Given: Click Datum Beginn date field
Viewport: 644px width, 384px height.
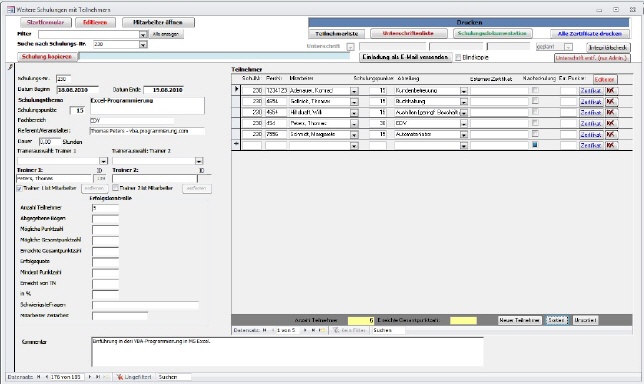Looking at the screenshot, I should [x=78, y=90].
